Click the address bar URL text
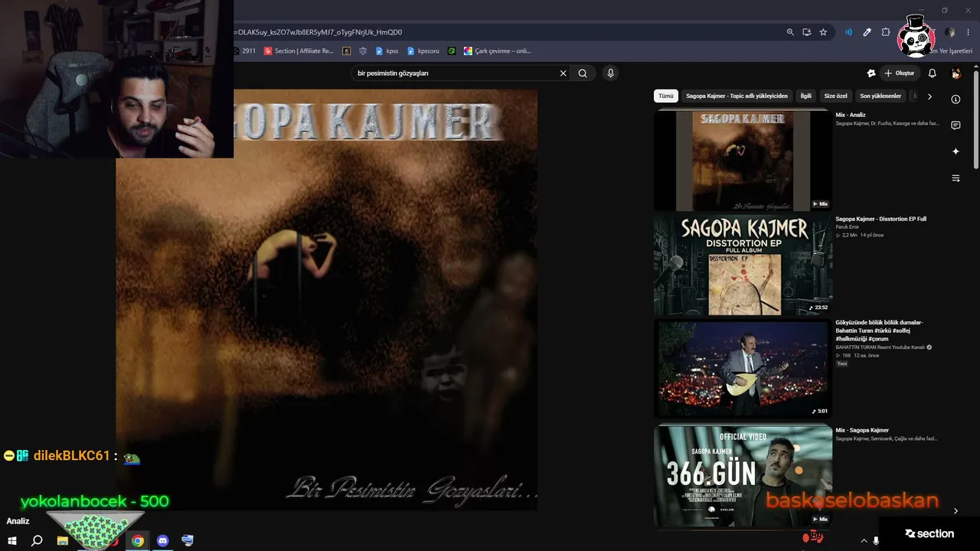The height and width of the screenshot is (551, 980). pos(320,32)
